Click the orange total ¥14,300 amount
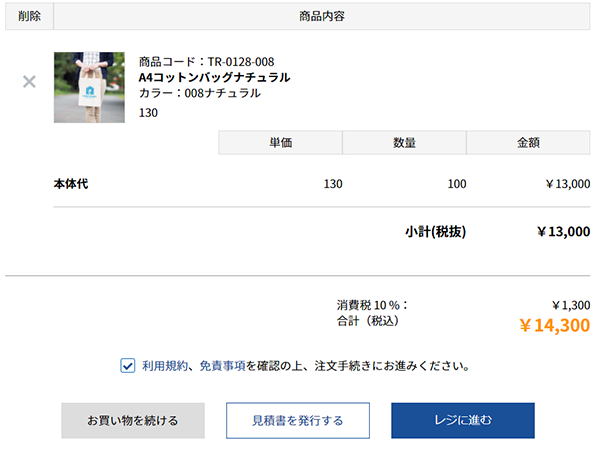Viewport: 600px width, 449px height. 554,325
